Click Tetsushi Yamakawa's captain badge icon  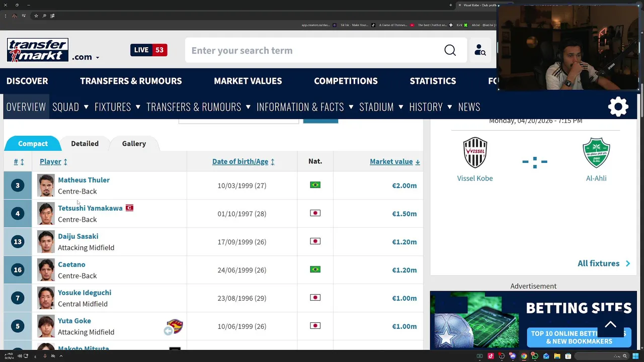click(x=129, y=208)
